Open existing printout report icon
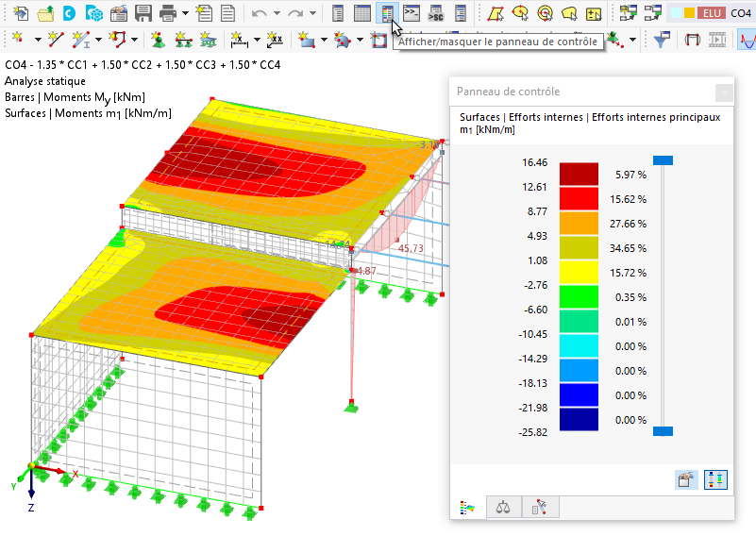The image size is (756, 536). pyautogui.click(x=227, y=13)
